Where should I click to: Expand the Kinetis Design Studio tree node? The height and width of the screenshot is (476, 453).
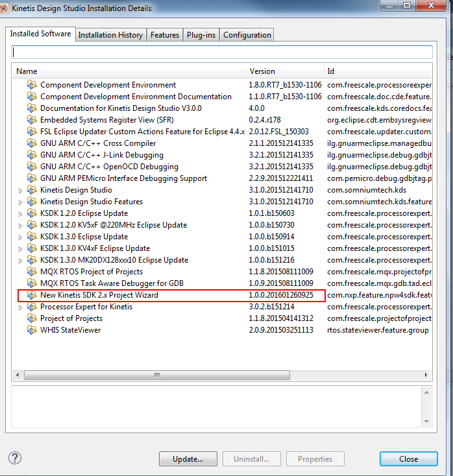tap(20, 191)
